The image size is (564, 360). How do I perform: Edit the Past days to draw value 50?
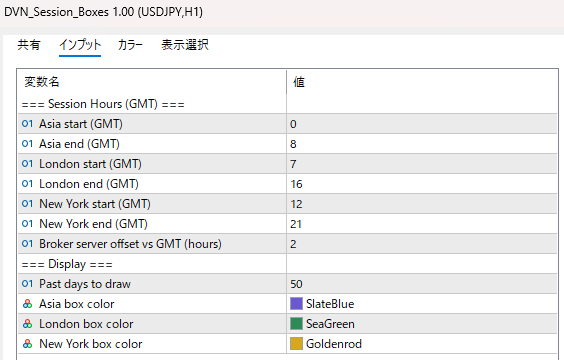coord(422,284)
